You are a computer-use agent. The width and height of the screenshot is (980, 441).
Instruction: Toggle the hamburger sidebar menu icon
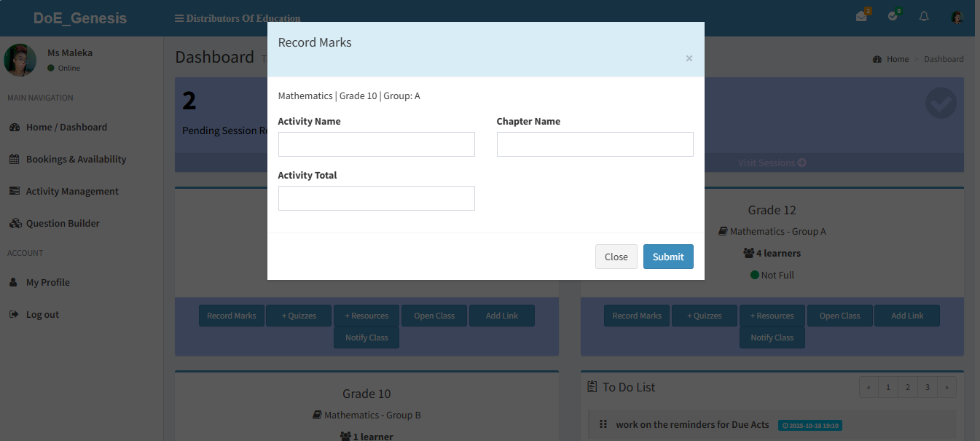179,18
